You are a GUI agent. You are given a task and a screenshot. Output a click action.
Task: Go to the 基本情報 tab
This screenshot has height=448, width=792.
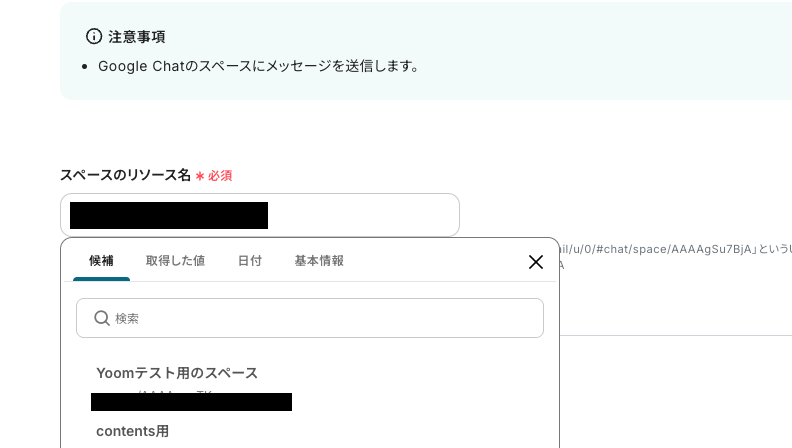pyautogui.click(x=319, y=261)
